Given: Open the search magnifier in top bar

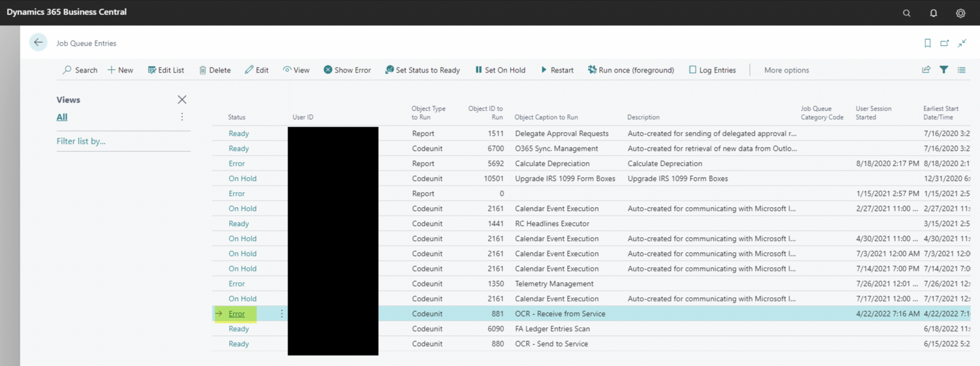Looking at the screenshot, I should (x=907, y=13).
